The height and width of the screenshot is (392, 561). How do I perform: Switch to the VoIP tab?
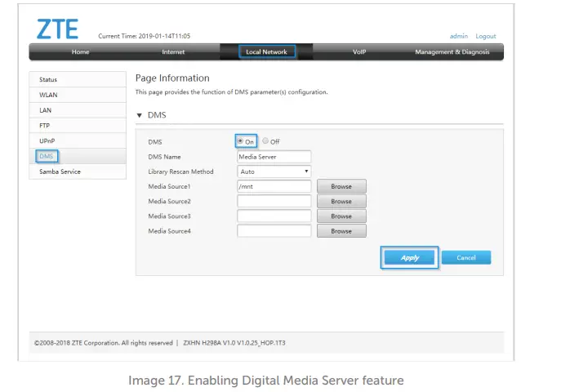[359, 52]
